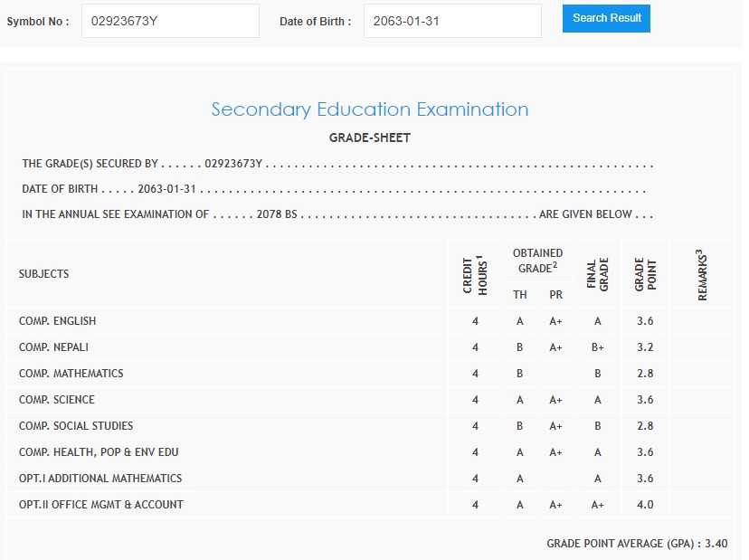Click OPT.II OFFICE MGMT & ACCOUNT cell
Image resolution: width=749 pixels, height=560 pixels.
[x=101, y=505]
